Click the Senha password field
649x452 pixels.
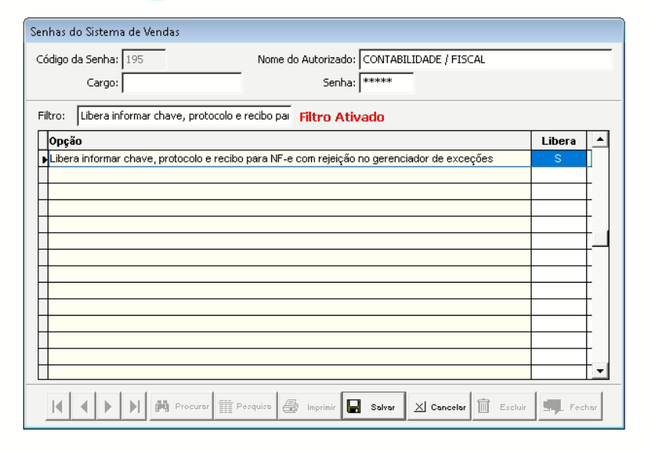click(385, 83)
